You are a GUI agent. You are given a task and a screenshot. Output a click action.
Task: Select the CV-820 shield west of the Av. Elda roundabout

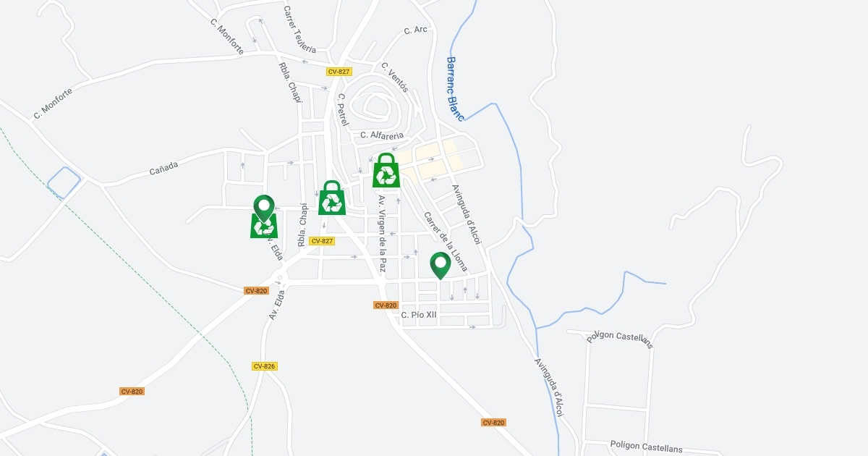tap(256, 291)
